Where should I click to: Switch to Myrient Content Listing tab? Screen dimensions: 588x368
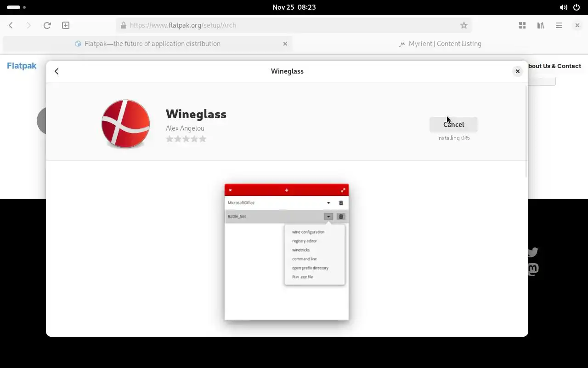tap(440, 44)
